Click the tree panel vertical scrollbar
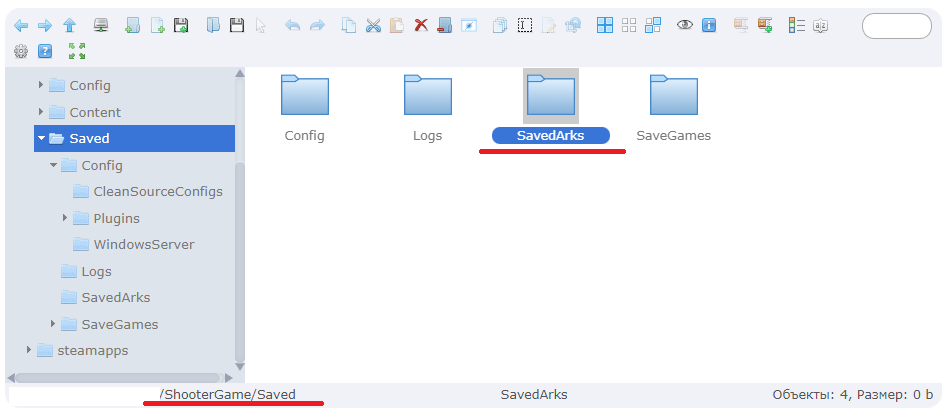The height and width of the screenshot is (411, 946). [x=240, y=261]
